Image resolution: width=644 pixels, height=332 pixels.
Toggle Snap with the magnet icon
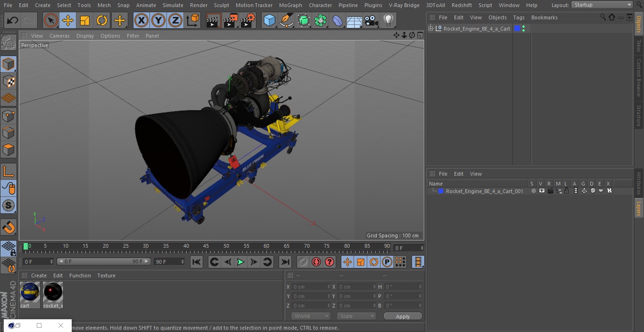(x=8, y=227)
